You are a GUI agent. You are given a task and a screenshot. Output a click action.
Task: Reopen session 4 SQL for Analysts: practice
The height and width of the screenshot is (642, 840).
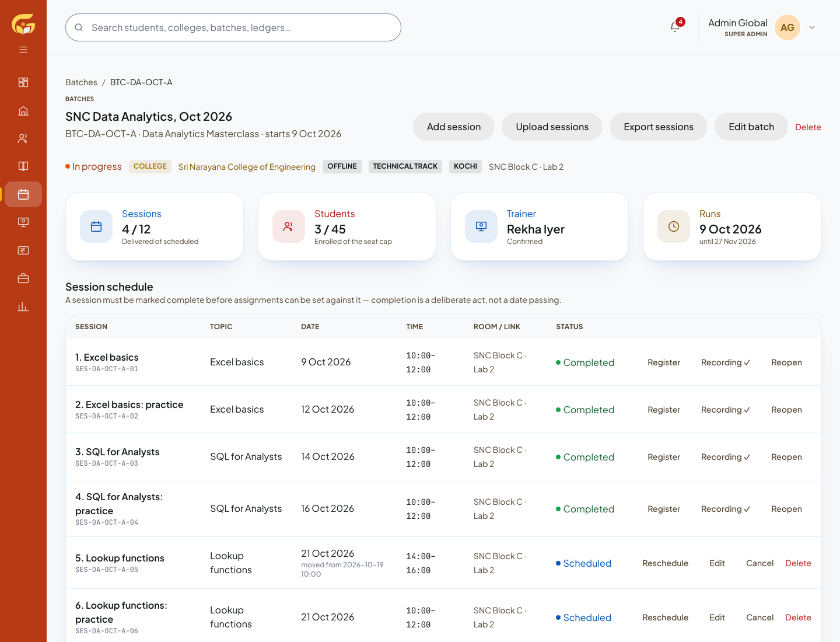click(x=786, y=509)
